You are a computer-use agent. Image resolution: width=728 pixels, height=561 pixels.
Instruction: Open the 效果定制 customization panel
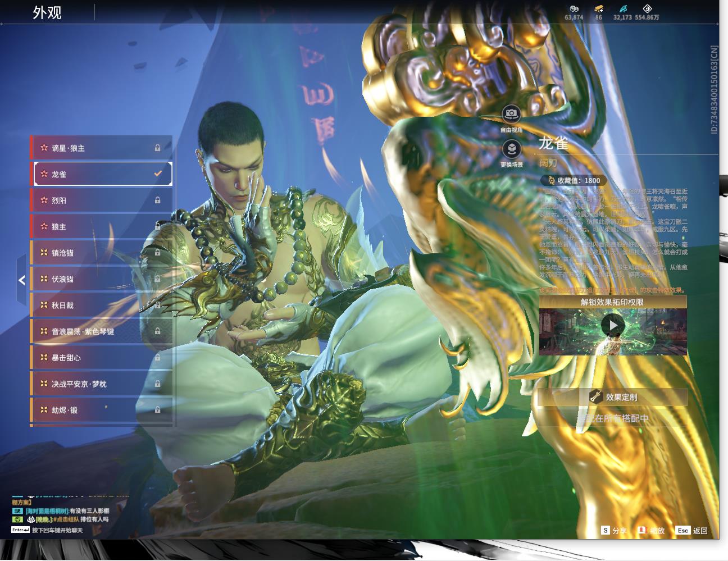click(x=613, y=397)
